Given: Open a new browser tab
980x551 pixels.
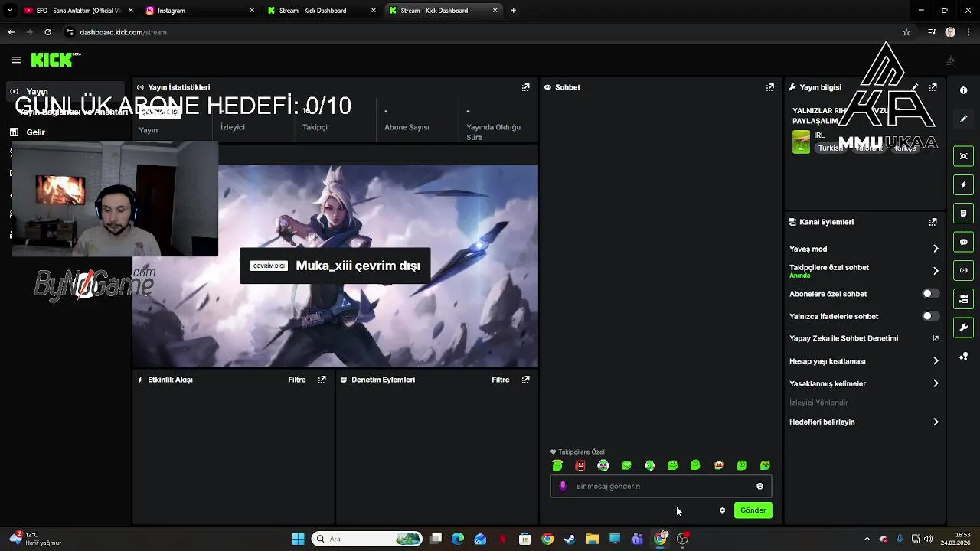Looking at the screenshot, I should pyautogui.click(x=513, y=11).
